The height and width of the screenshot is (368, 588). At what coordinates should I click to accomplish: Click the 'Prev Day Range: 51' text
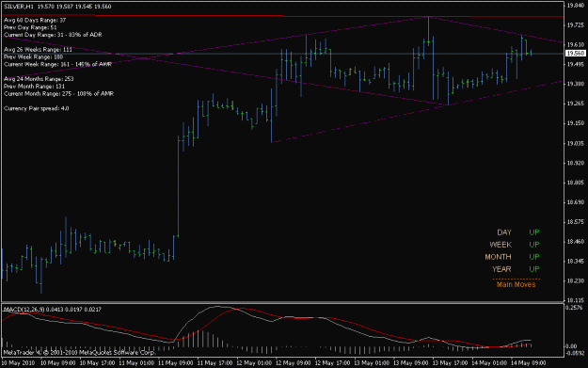click(x=30, y=27)
